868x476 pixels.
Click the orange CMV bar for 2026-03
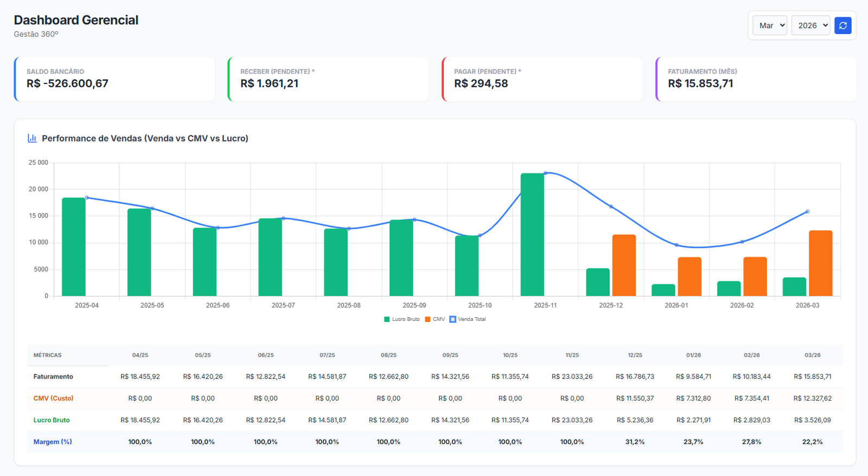click(x=820, y=263)
